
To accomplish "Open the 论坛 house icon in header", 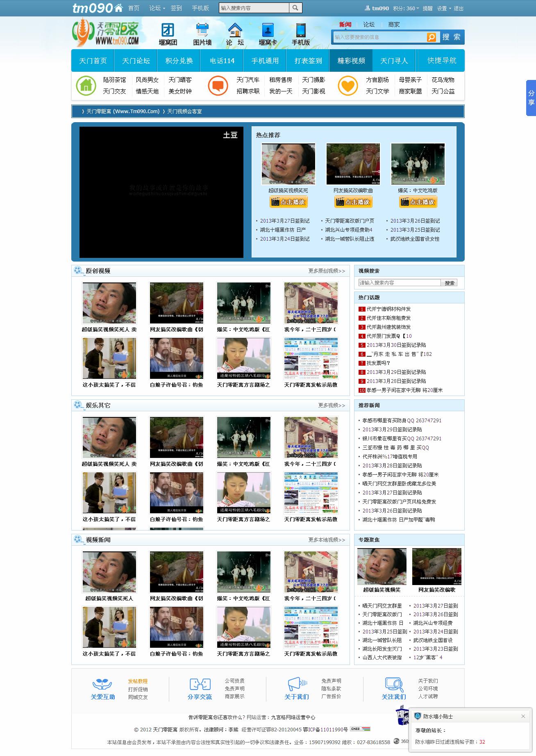I will [x=235, y=30].
